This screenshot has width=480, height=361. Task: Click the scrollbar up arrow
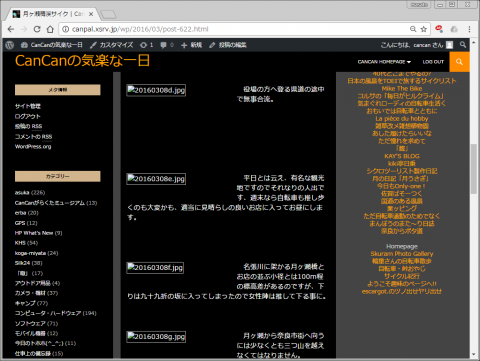[474, 43]
